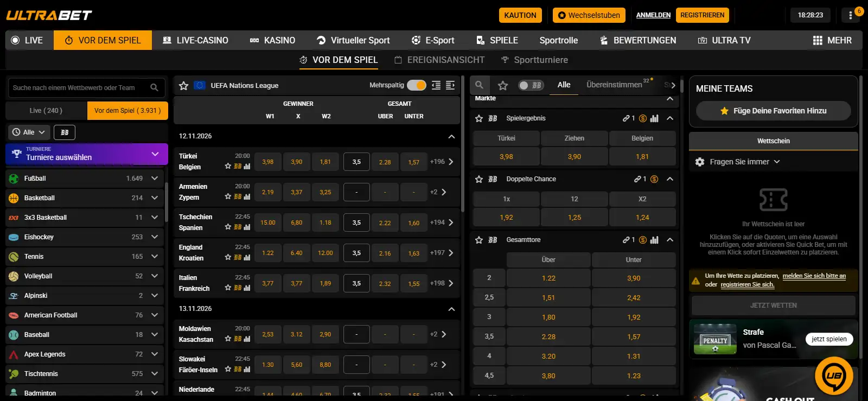
Task: Open the Fragen Sie immer dropdown
Action: (744, 162)
